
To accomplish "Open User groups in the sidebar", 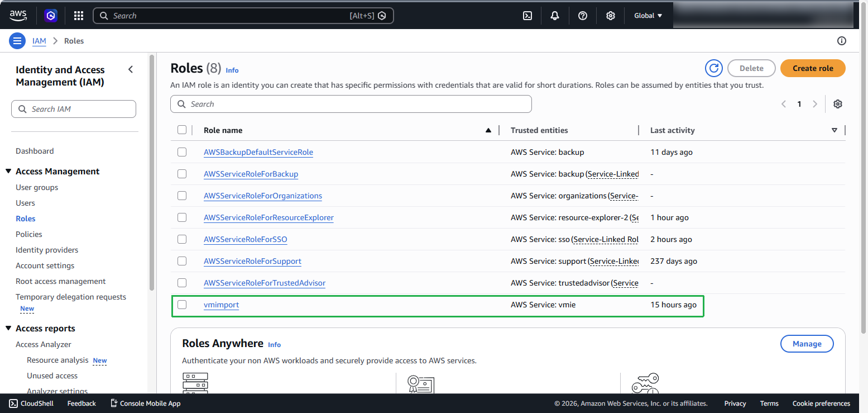I will 37,187.
